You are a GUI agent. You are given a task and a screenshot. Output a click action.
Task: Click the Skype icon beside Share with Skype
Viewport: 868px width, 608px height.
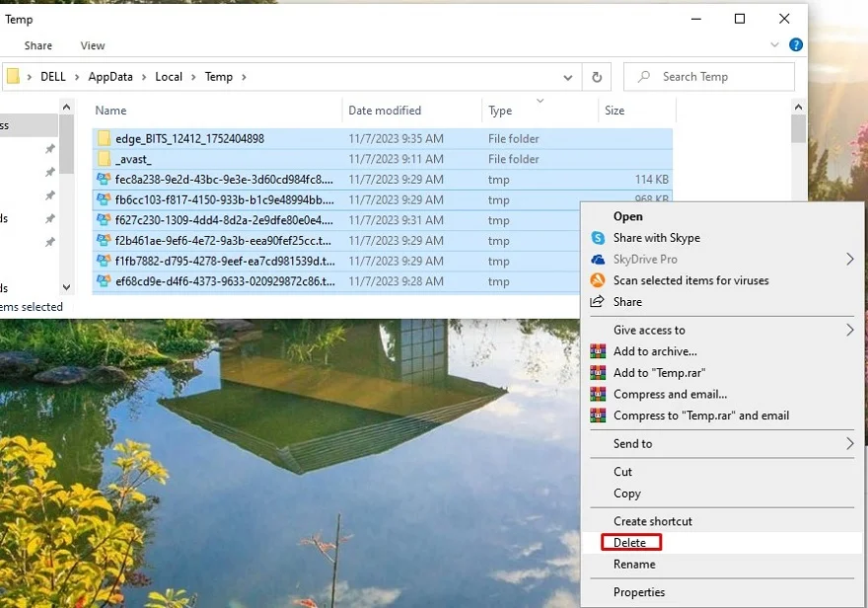597,238
